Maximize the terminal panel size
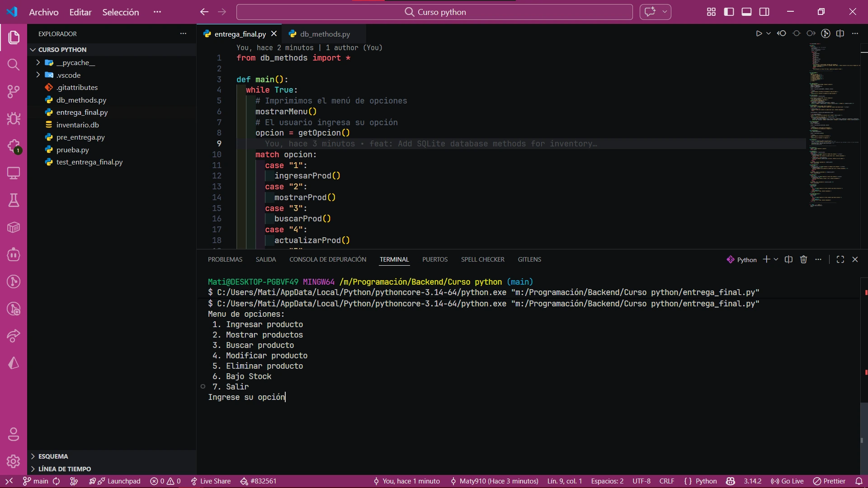 [x=840, y=259]
